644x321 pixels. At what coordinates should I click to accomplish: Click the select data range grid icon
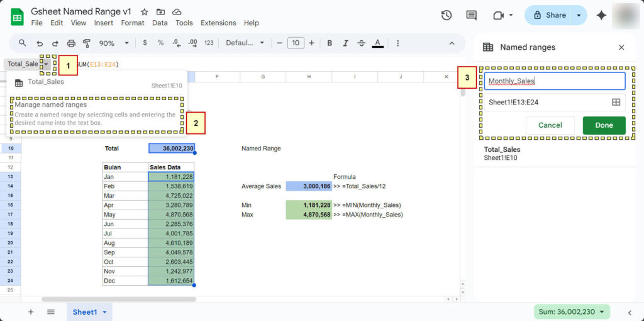tap(616, 103)
